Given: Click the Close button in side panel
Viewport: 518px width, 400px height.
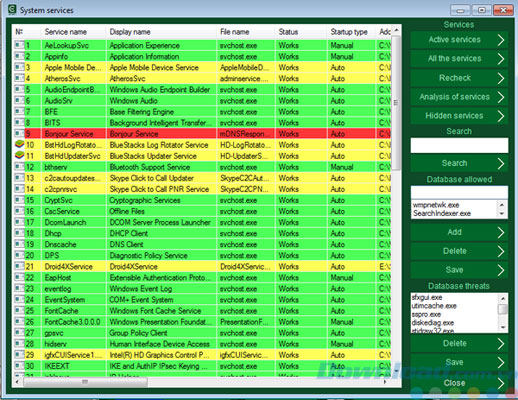Looking at the screenshot, I should (459, 383).
